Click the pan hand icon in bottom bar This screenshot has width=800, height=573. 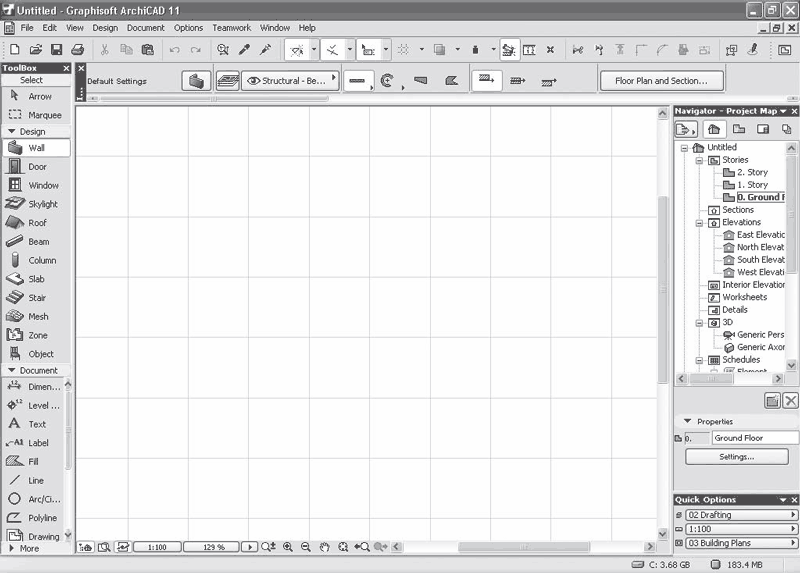click(324, 547)
